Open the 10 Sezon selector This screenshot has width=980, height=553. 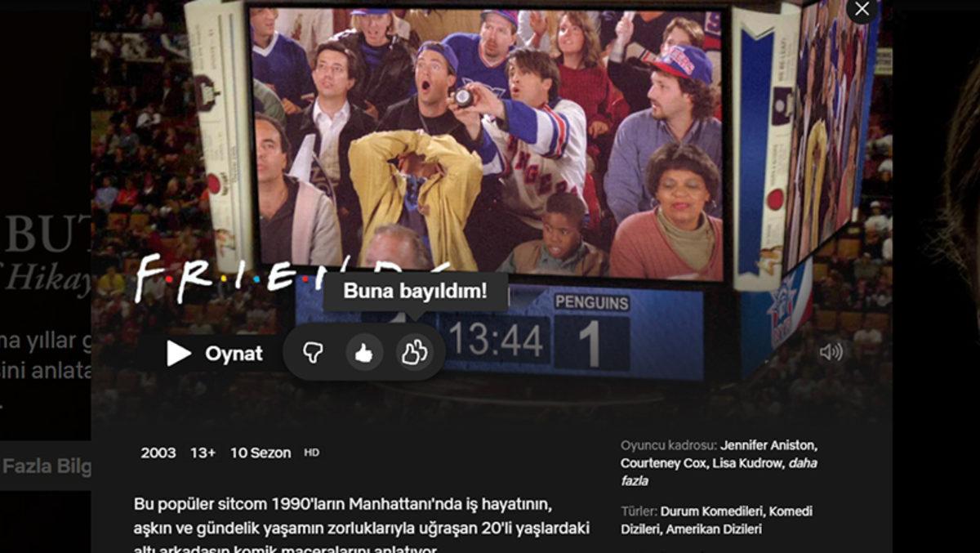click(x=261, y=452)
